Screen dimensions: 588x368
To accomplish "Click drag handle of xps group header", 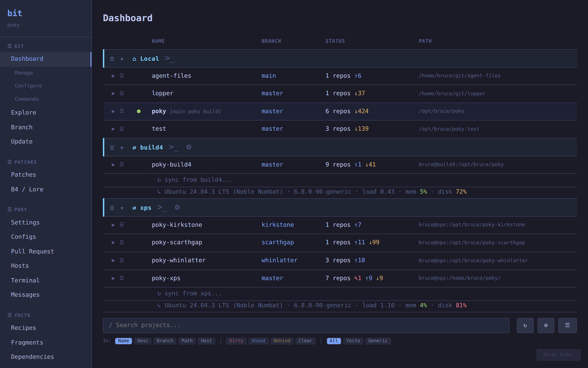I will [x=112, y=208].
